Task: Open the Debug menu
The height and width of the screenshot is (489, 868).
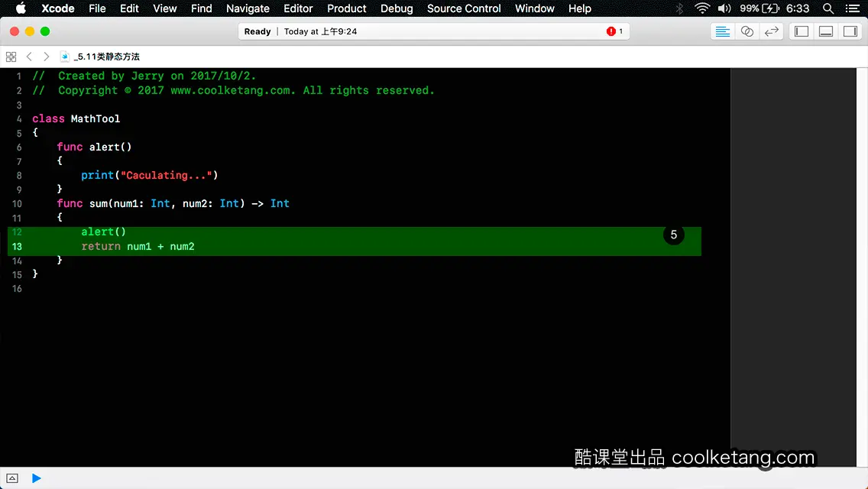Action: (x=397, y=8)
